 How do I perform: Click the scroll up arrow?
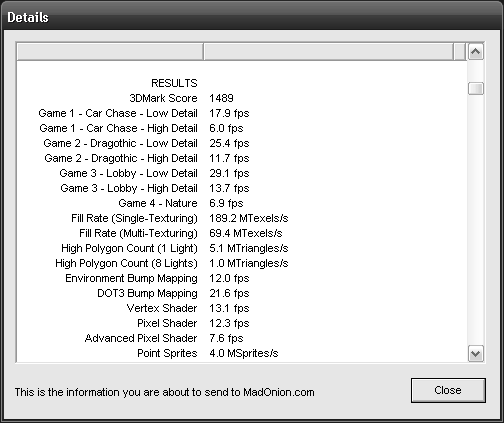tap(476, 52)
